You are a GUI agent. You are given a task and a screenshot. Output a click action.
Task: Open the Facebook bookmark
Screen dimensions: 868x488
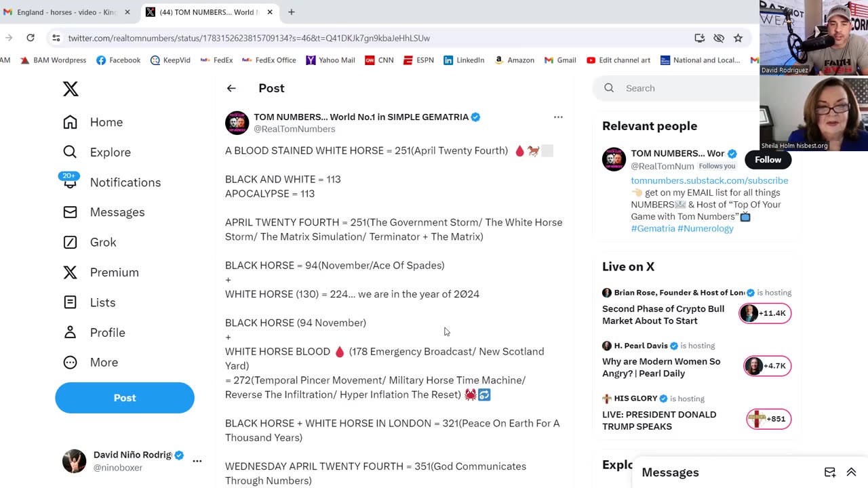(x=119, y=60)
